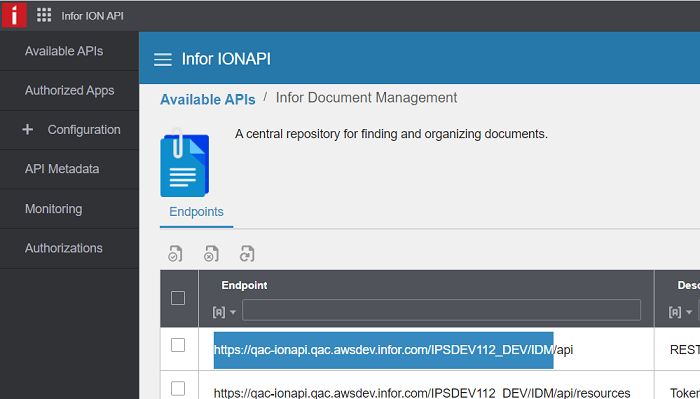Click into the Endpoint filter text field

[442, 310]
